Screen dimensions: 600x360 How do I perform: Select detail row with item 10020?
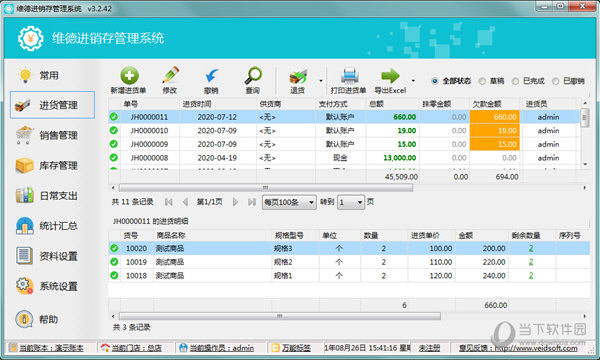pos(349,248)
